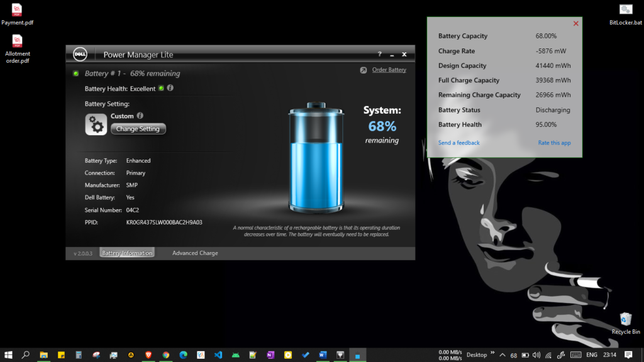The width and height of the screenshot is (644, 362).
Task: Show hidden system tray icons
Action: point(502,355)
